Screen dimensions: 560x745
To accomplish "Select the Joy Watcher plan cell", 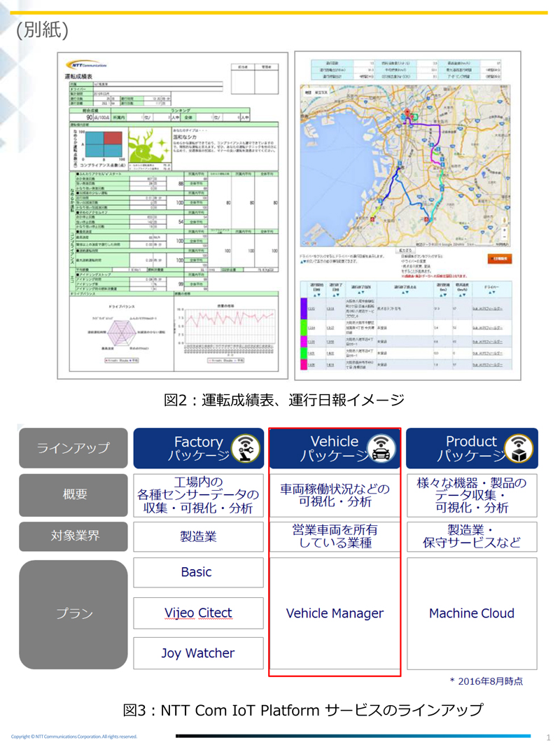I will pos(198,653).
